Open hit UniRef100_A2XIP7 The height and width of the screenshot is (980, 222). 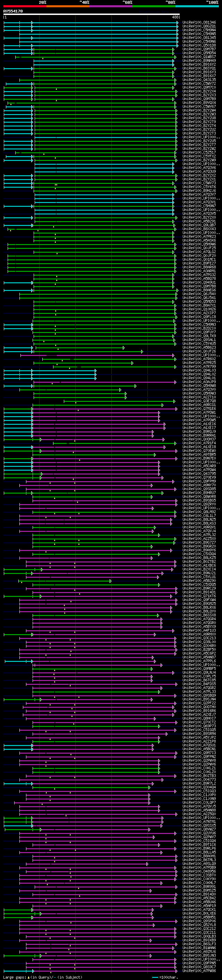199,313
